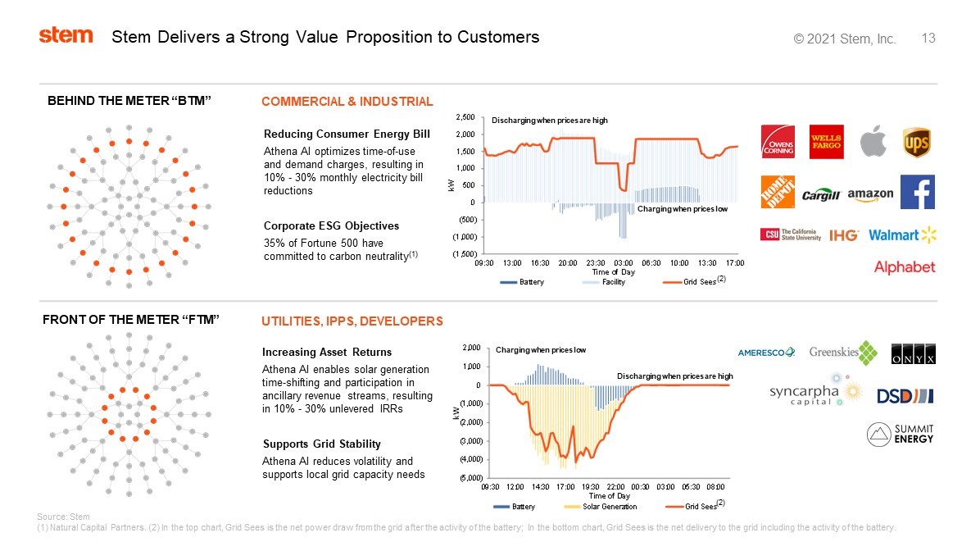Click the Summit Energy logo
The width and height of the screenshot is (980, 551).
point(901,435)
